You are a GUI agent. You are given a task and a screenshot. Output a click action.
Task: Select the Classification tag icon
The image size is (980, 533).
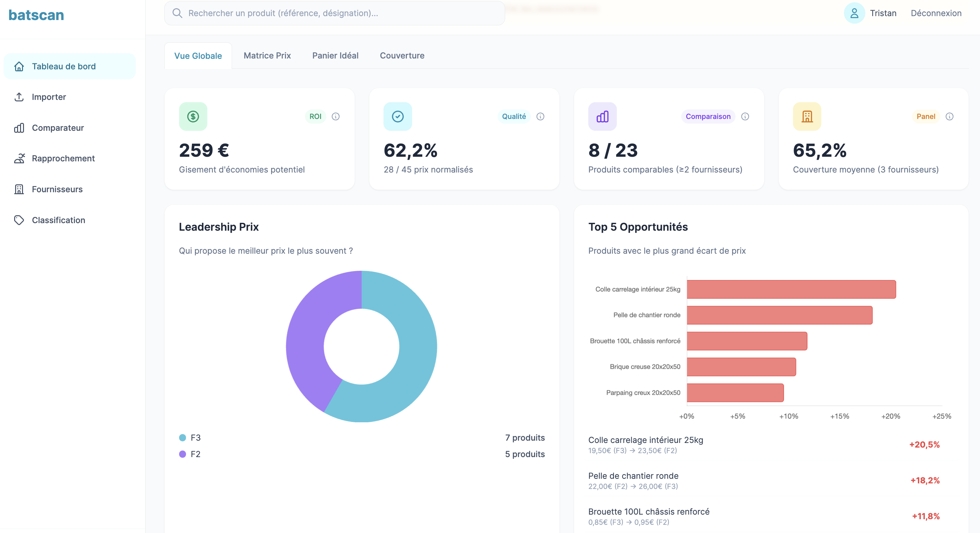point(19,220)
